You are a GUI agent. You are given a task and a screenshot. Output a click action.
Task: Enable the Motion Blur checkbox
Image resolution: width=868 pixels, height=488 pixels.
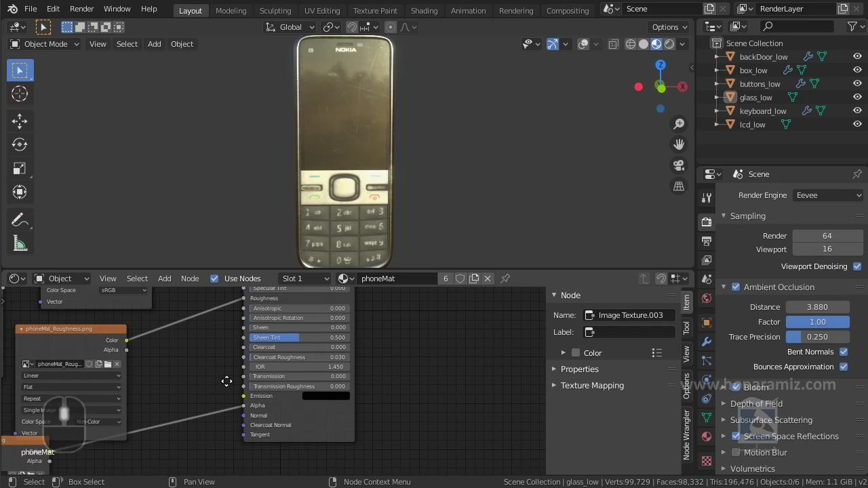click(736, 453)
